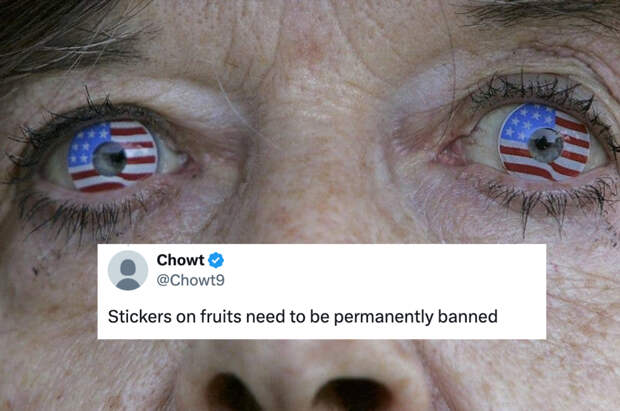Image resolution: width=620 pixels, height=411 pixels.
Task: Click the blue star field in right lens
Action: pos(526,121)
